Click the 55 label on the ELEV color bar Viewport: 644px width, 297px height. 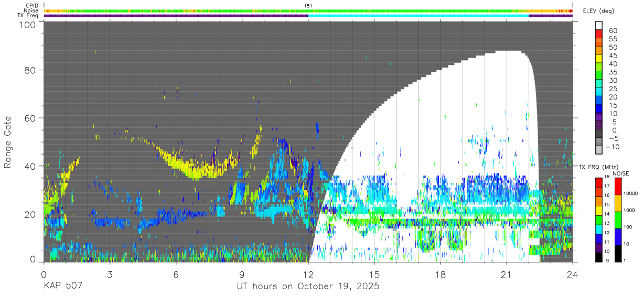click(612, 39)
